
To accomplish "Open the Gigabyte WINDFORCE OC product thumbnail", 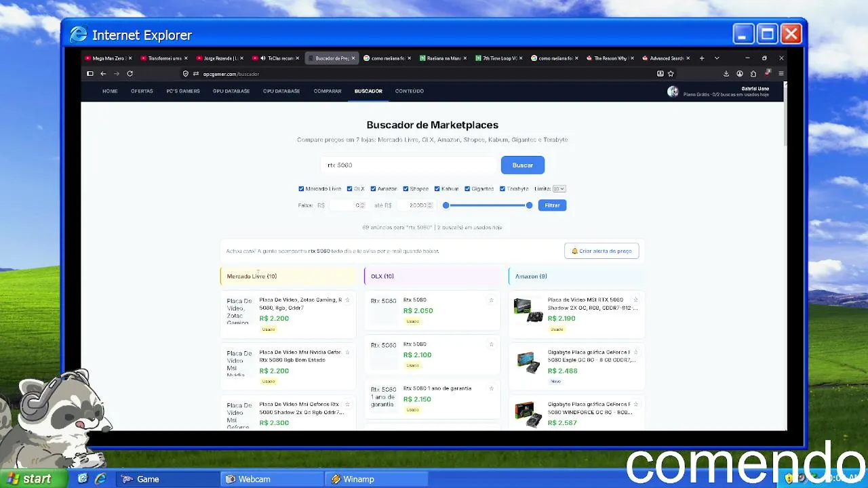I will (x=528, y=414).
